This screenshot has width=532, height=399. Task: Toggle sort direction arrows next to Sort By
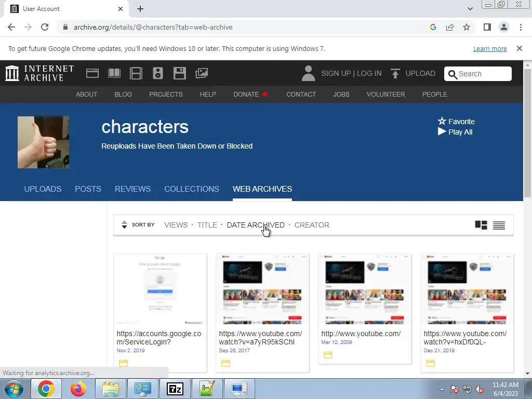[124, 224]
